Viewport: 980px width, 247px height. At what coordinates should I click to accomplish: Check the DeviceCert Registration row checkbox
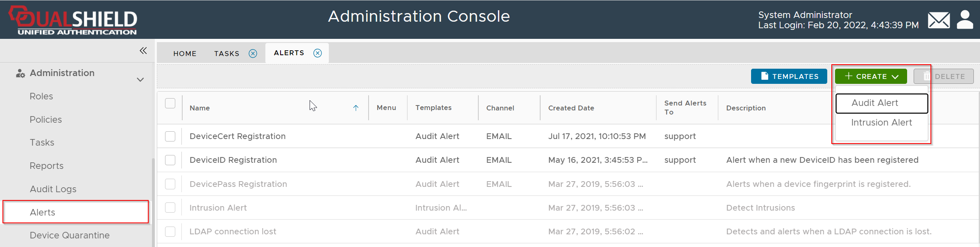pyautogui.click(x=170, y=136)
